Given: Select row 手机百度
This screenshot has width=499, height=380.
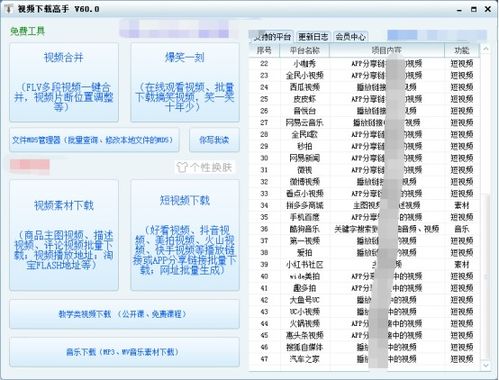Looking at the screenshot, I should (x=364, y=217).
